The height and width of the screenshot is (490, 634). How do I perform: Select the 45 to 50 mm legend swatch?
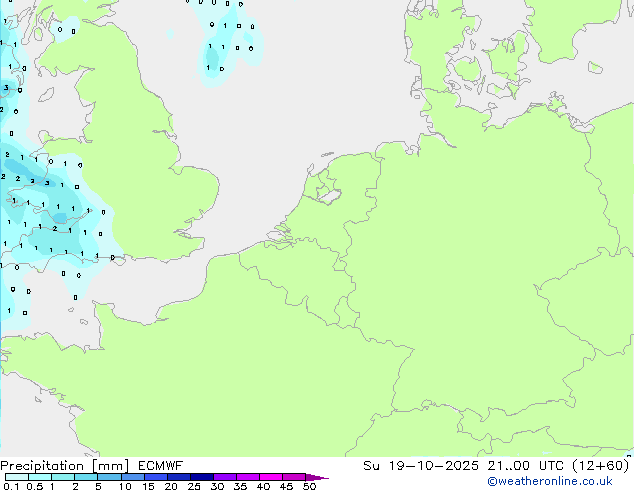pyautogui.click(x=294, y=477)
